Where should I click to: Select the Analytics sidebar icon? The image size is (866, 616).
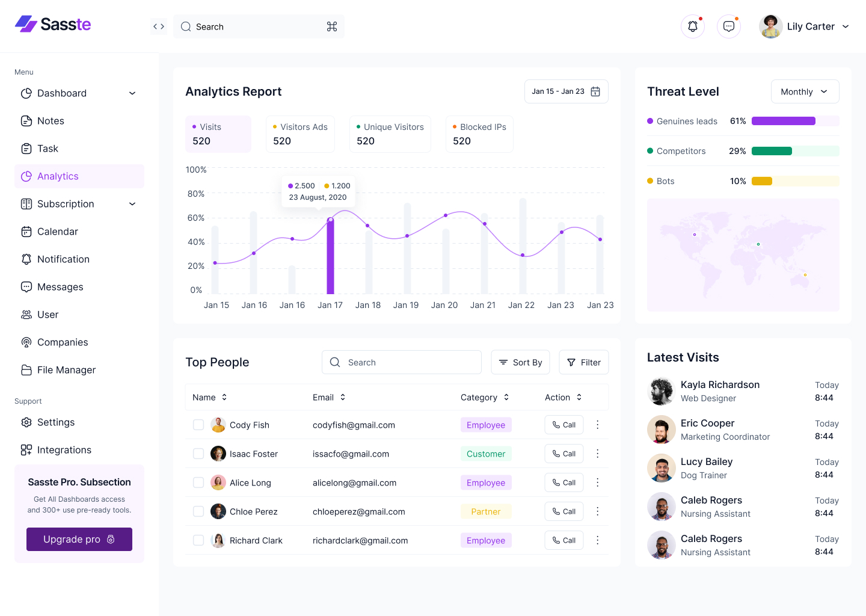tap(26, 176)
